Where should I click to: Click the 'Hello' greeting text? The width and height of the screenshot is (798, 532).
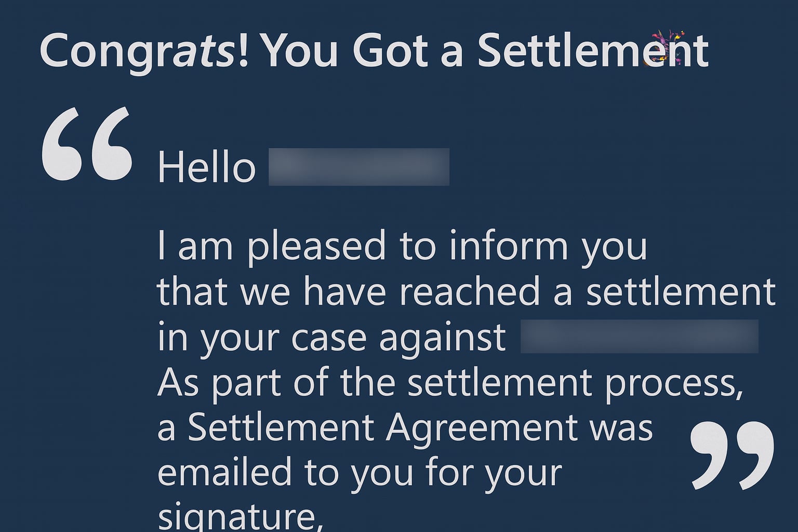pyautogui.click(x=206, y=167)
